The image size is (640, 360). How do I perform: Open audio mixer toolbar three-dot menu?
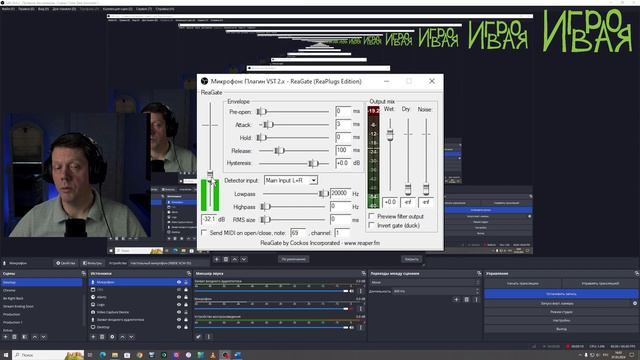tap(209, 337)
